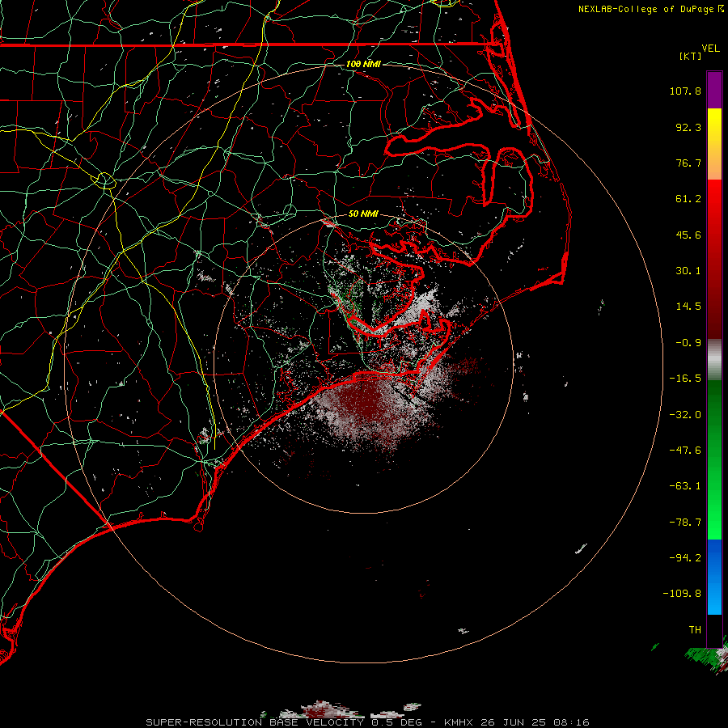The height and width of the screenshot is (728, 728).
Task: Click the SUPER-RESOLUTION BASE VELOCITY caption text
Action: 256,722
